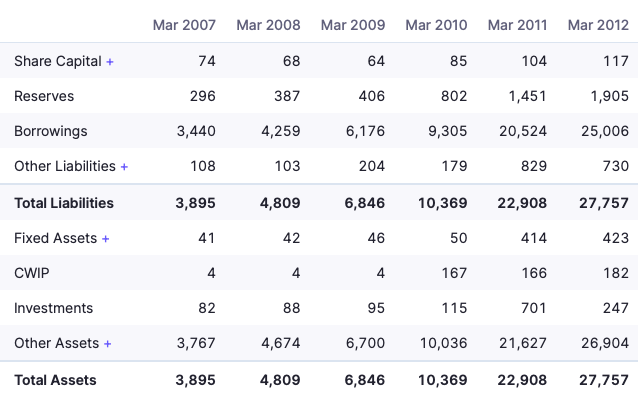Click the Share Capital row label
The image size is (638, 410).
57,61
